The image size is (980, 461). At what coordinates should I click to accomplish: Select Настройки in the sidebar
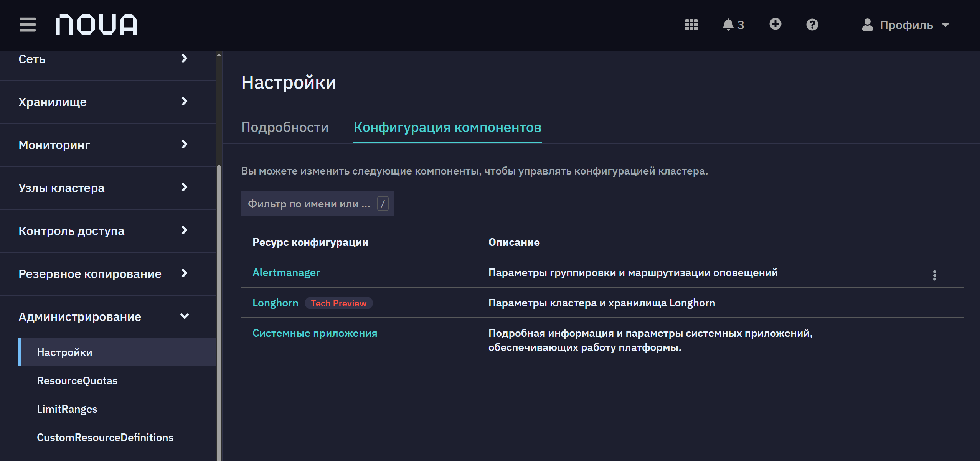[x=117, y=352]
